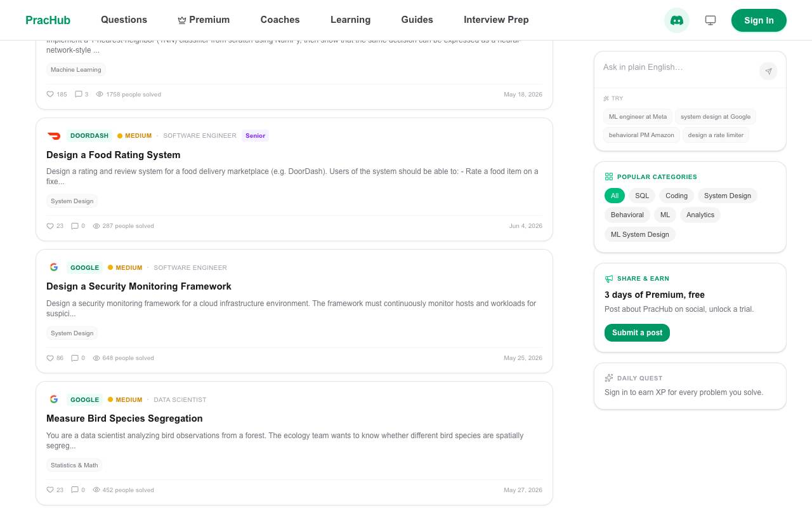Click the Share & Earn megaphone icon

[609, 279]
